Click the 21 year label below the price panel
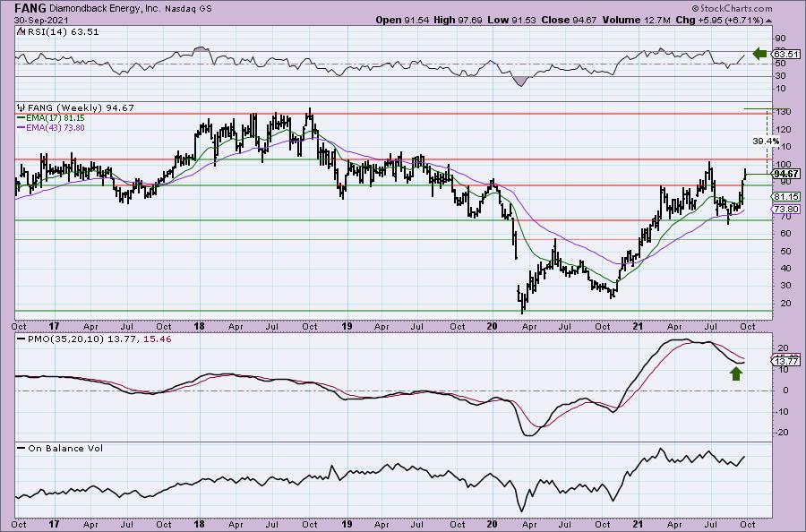Screen dimensions: 806x532 click(x=638, y=326)
